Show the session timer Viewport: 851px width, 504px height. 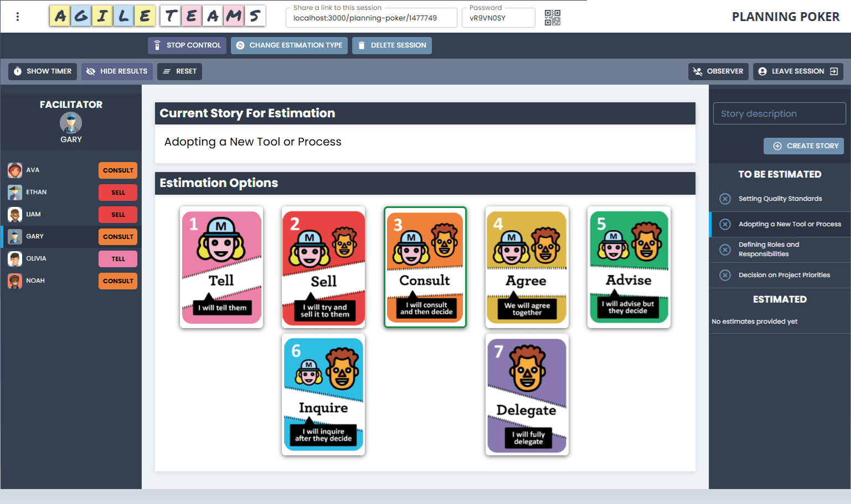tap(43, 71)
